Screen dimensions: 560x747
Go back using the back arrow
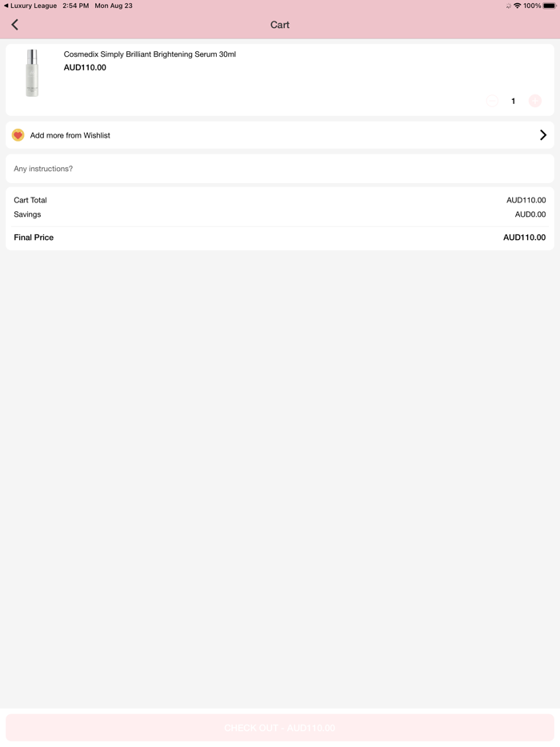(15, 25)
